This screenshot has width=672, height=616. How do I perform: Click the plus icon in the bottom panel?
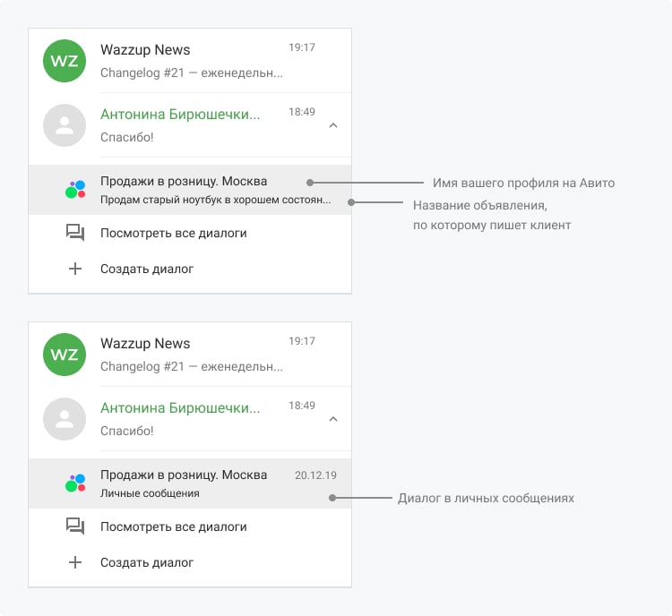click(75, 562)
